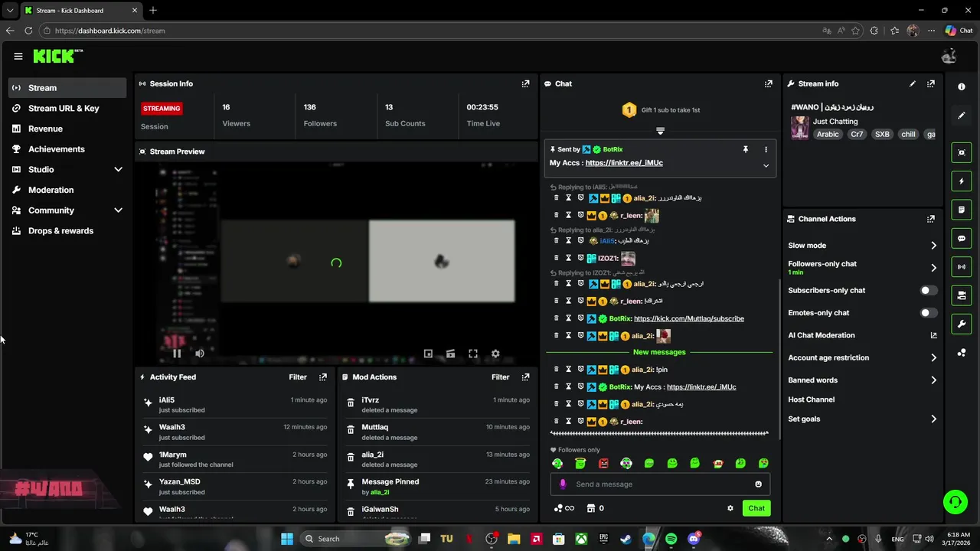Collapse the pinned message chevron
The image size is (980, 551).
coord(766,166)
